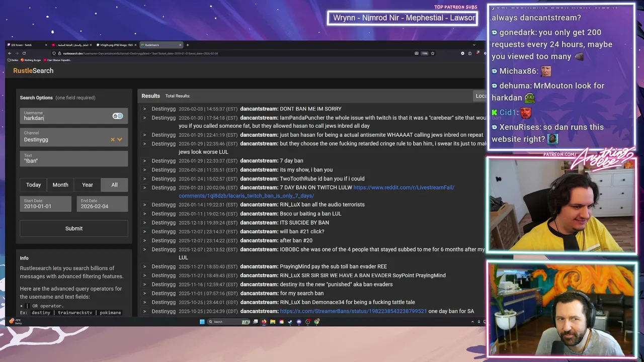Image resolution: width=644 pixels, height=362 pixels.
Task: Open Discord from the taskbar
Action: [x=299, y=322]
